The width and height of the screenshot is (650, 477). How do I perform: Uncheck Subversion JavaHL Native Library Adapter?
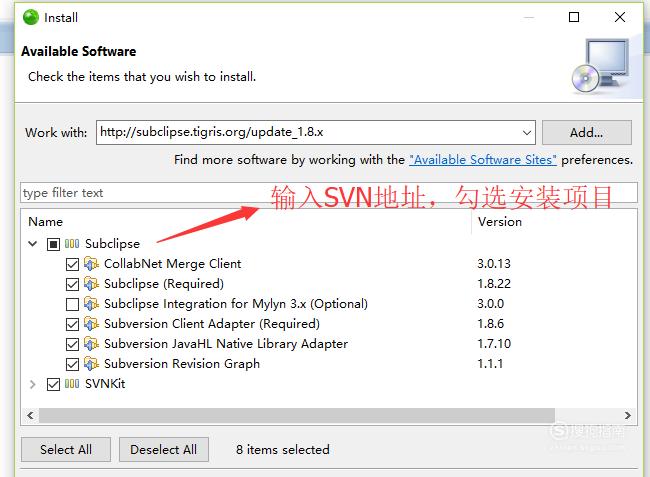tap(72, 344)
